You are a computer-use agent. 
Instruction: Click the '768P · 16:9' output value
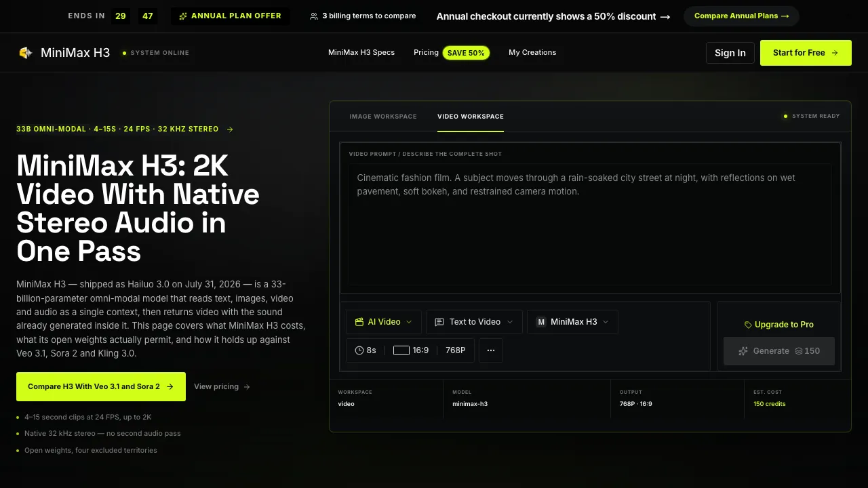[x=636, y=404]
